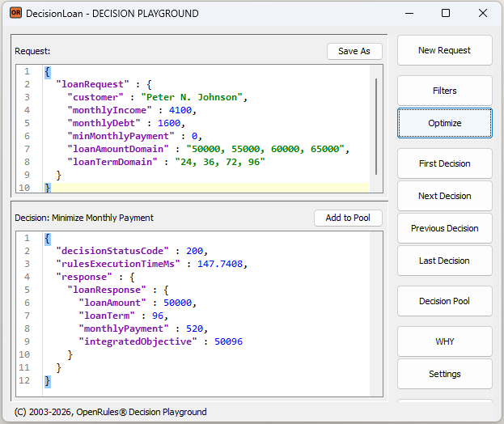Click line 10 closing brace in request editor
Screen dimensions: 504x424
tap(48, 188)
